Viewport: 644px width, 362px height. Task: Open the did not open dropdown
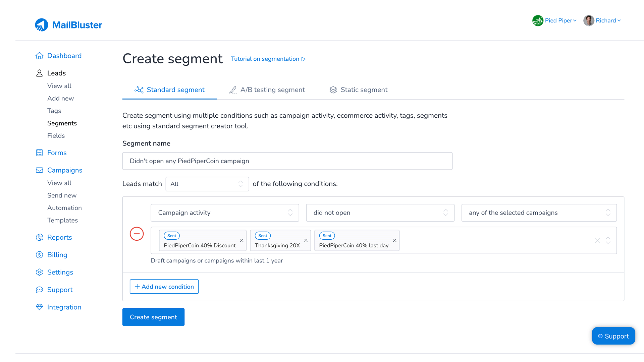point(380,213)
